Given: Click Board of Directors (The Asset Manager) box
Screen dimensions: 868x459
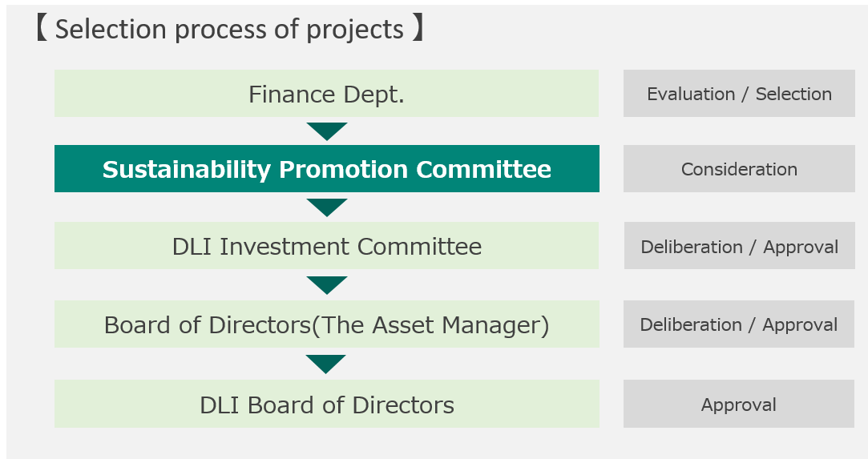Looking at the screenshot, I should coord(327,324).
